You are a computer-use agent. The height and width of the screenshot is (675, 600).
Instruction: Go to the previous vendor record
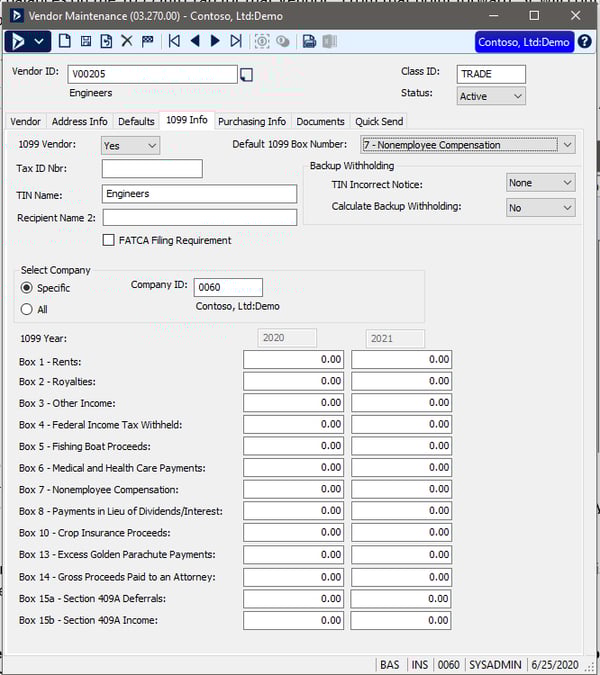[x=195, y=41]
